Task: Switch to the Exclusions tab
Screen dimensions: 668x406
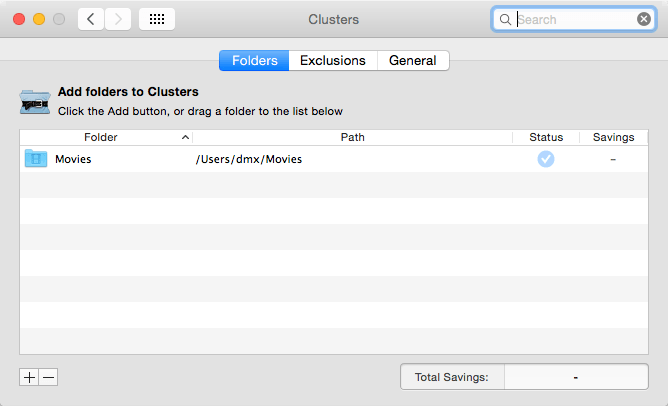Action: click(333, 60)
